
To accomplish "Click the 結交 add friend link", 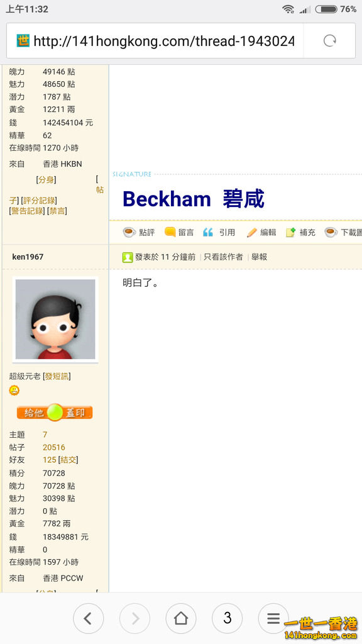I will click(x=68, y=460).
